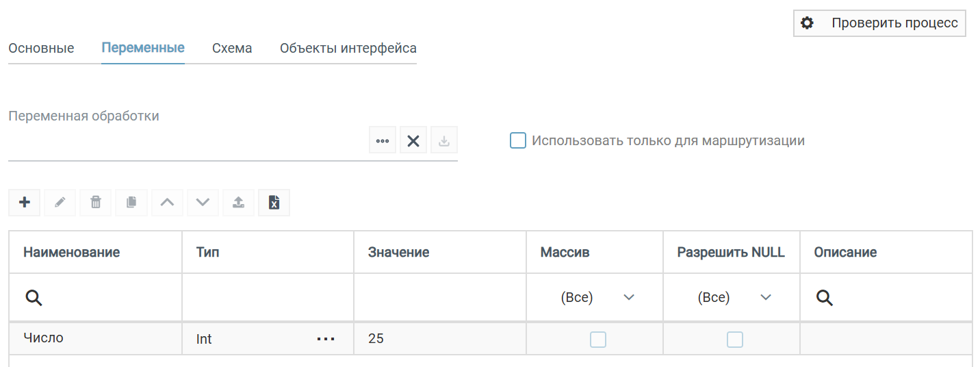980x367 pixels.
Task: Clear Переменная обработки with the X icon
Action: click(x=413, y=140)
